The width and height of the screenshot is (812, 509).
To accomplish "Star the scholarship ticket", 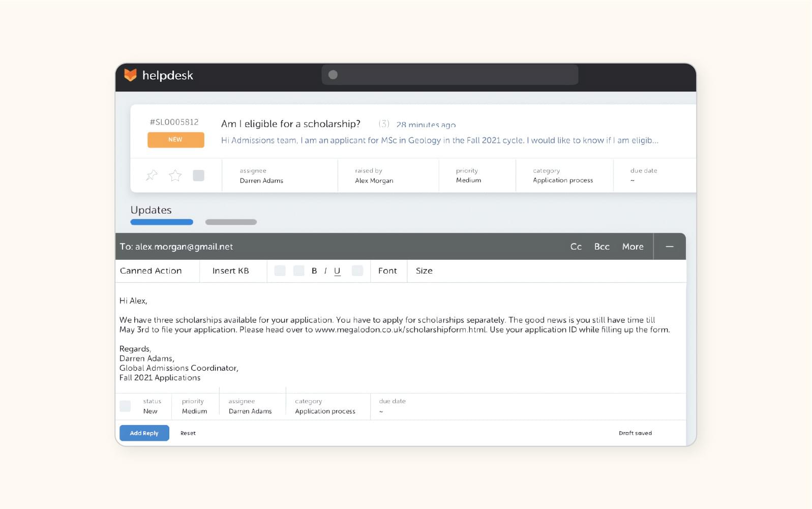I will point(175,175).
